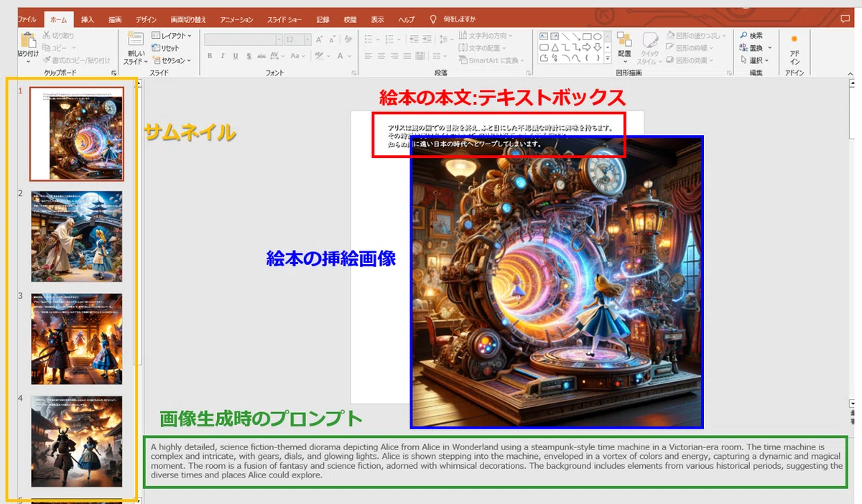The width and height of the screenshot is (862, 504).
Task: Click the Add-ins (アドイン) icon
Action: (x=794, y=48)
